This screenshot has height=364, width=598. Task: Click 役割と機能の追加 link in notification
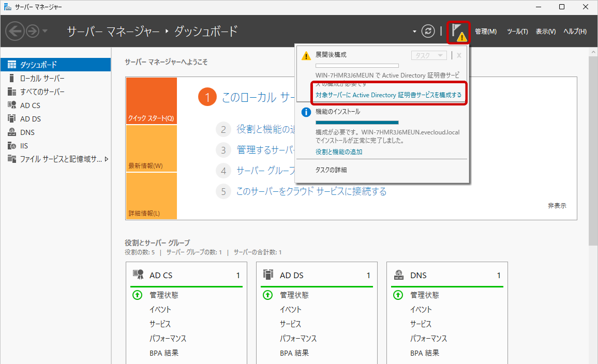click(339, 152)
